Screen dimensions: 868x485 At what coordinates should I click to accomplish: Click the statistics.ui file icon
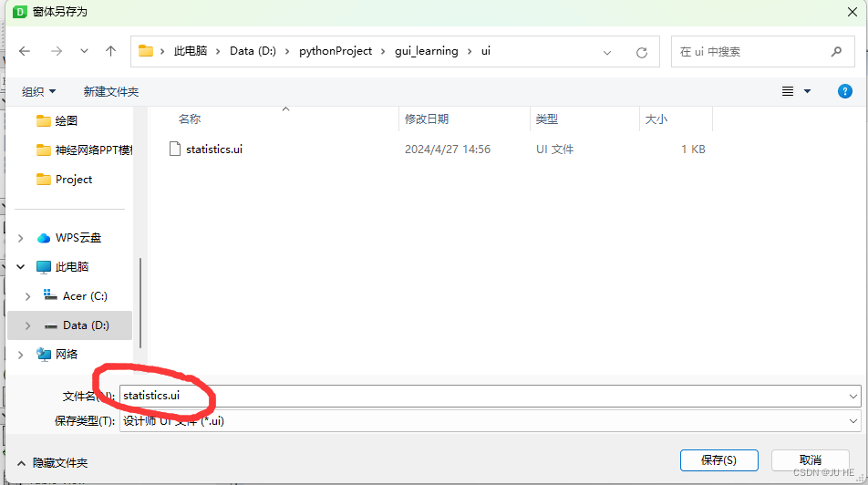175,149
